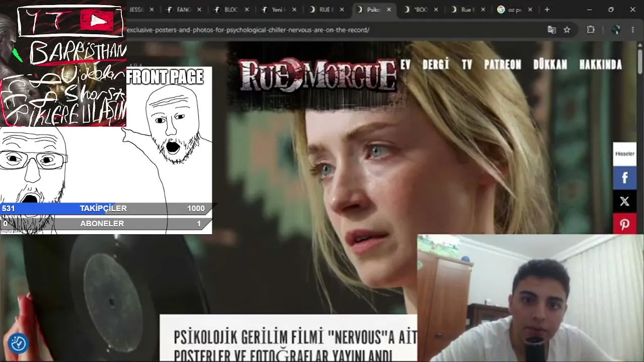The width and height of the screenshot is (644, 362).
Task: Open the EV navigation item
Action: point(406,64)
